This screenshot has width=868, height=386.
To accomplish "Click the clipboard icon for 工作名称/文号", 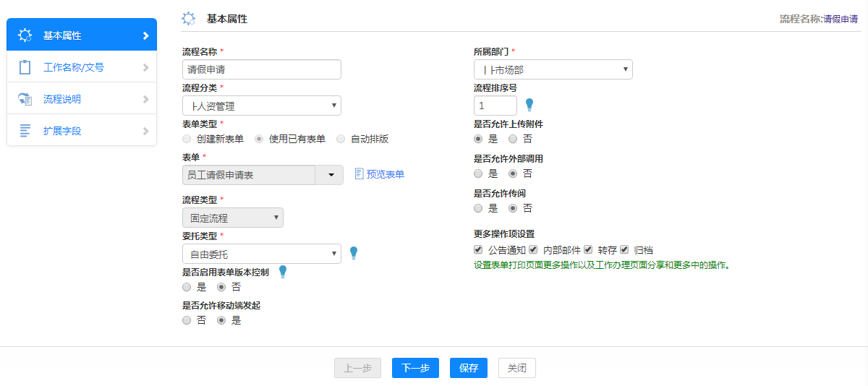I will point(25,67).
